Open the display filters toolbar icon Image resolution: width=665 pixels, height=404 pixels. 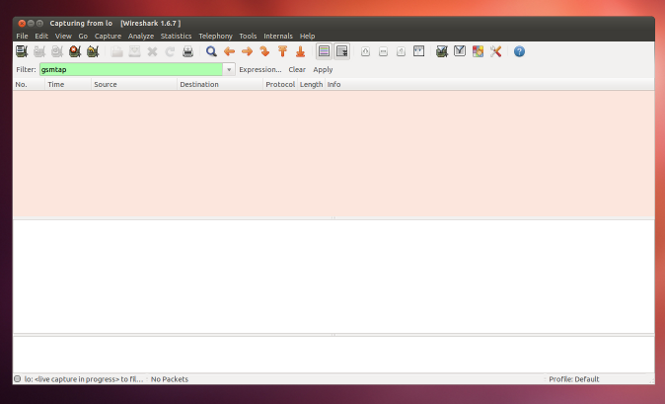pyautogui.click(x=460, y=52)
